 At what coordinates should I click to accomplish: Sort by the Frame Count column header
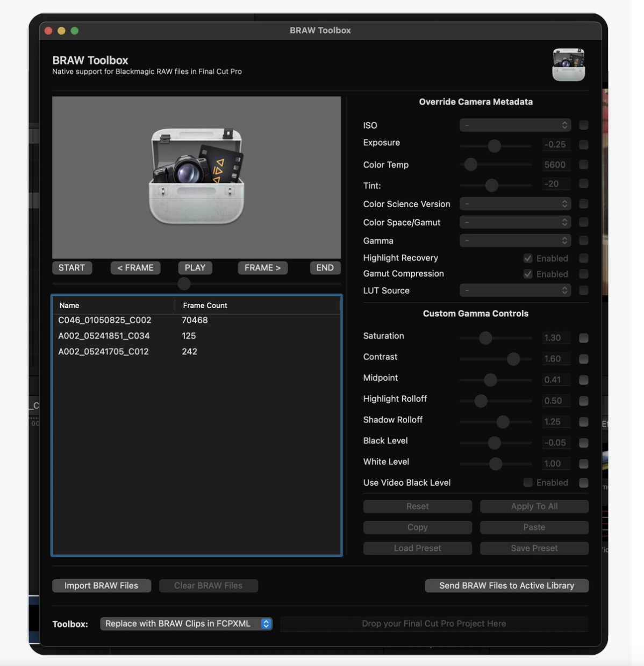click(205, 306)
